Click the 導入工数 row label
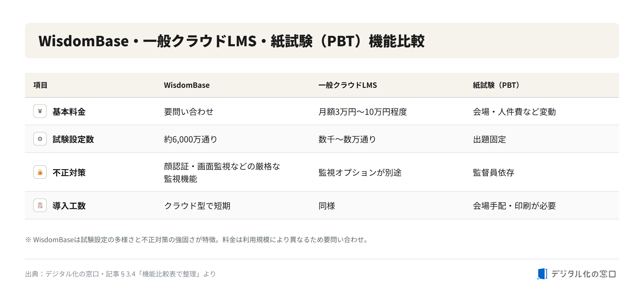 (x=69, y=206)
